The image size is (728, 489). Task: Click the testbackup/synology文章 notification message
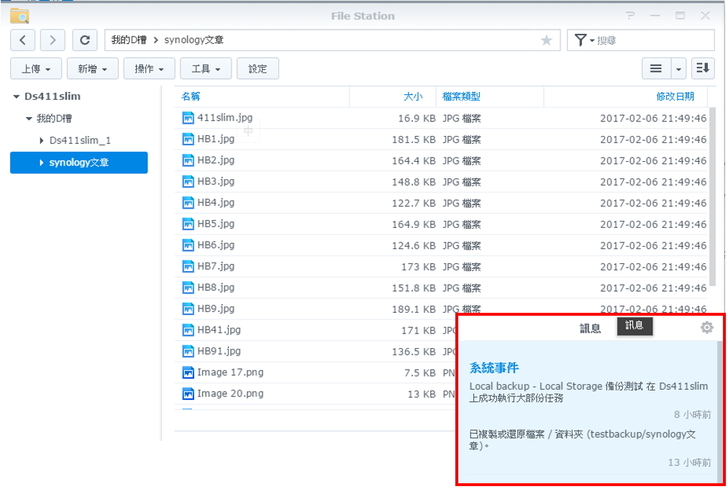582,440
